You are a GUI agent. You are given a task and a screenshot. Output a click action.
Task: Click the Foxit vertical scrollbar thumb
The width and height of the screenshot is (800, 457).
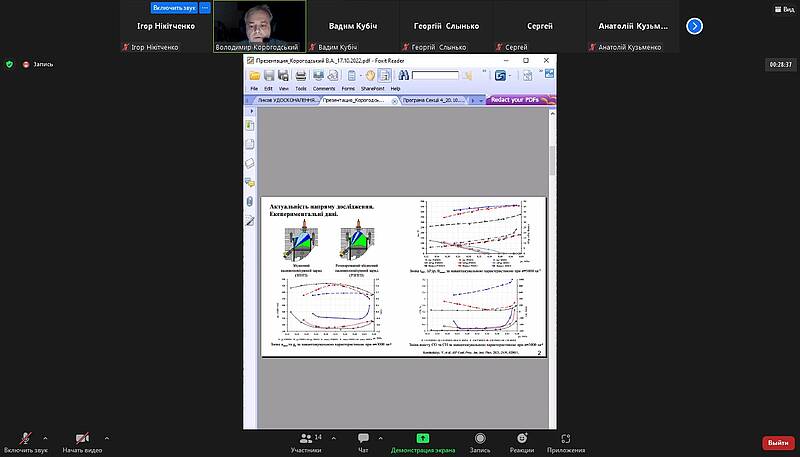point(551,160)
